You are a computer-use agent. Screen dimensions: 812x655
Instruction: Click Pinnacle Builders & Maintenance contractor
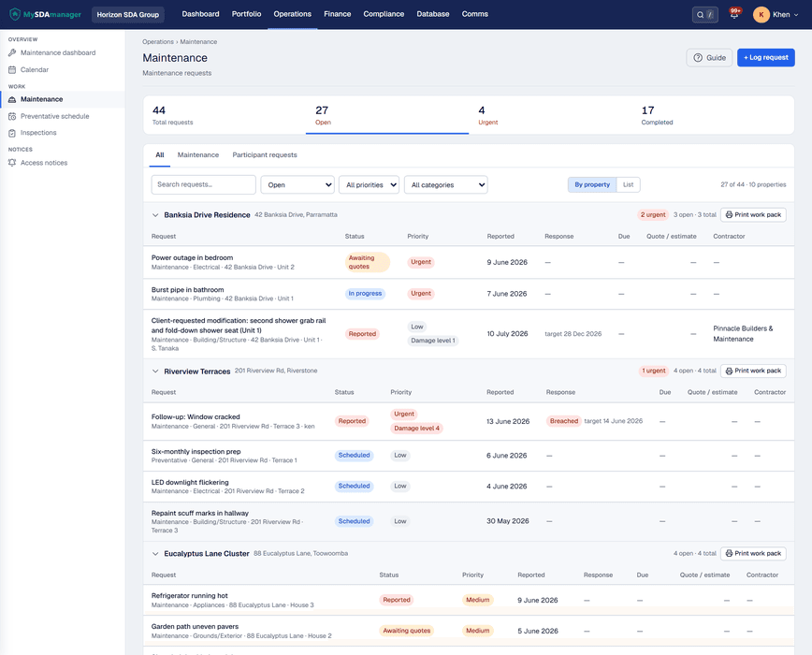pos(743,333)
